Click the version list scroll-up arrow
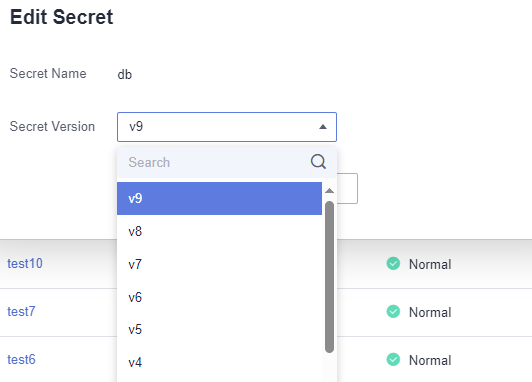 (329, 191)
